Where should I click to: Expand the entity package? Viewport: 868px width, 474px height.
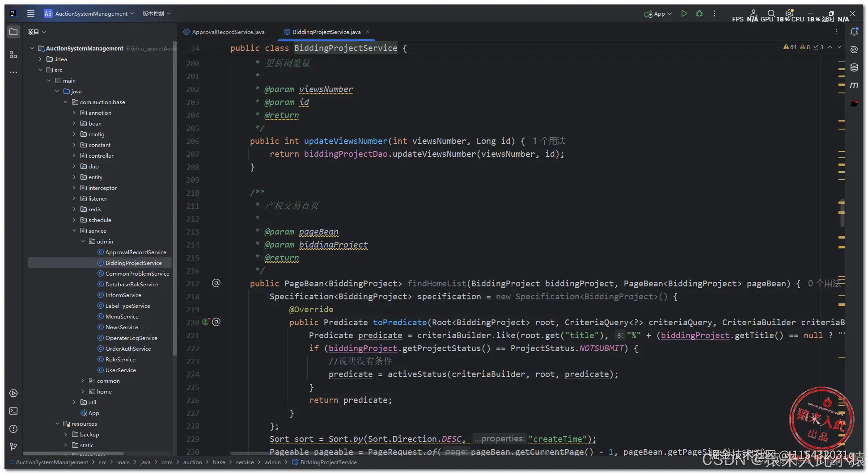(74, 177)
